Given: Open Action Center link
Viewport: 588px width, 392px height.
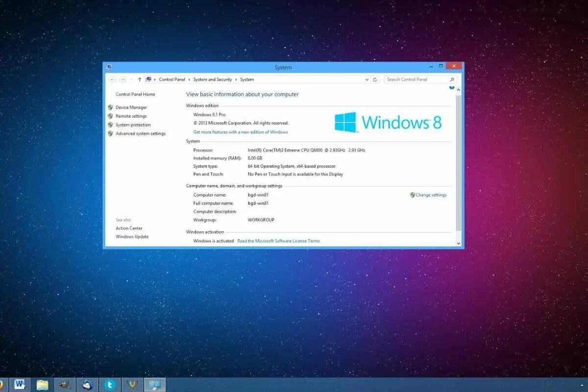Looking at the screenshot, I should click(x=129, y=228).
